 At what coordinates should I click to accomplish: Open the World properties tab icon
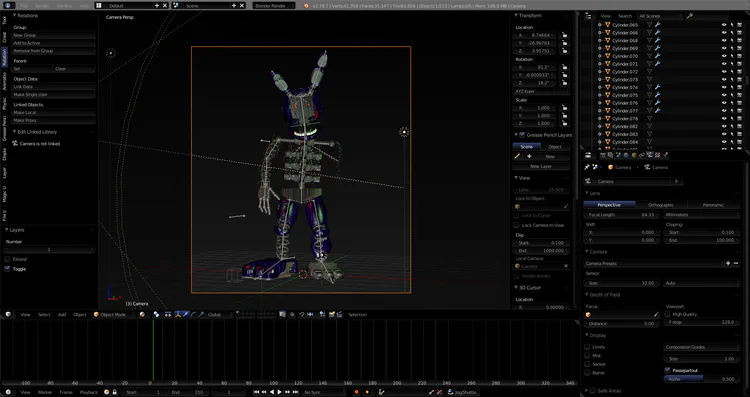tap(627, 155)
